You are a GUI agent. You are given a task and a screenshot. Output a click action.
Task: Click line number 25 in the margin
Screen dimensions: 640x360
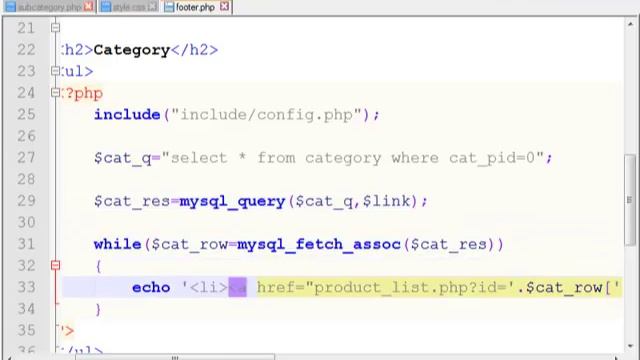pos(26,114)
